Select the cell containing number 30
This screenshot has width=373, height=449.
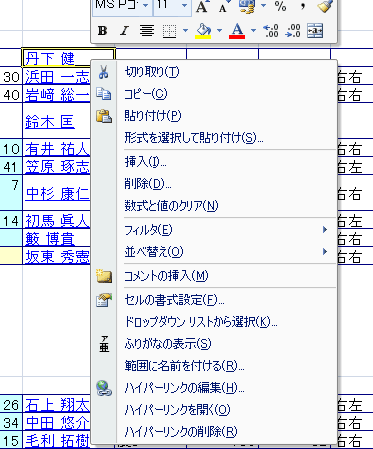tap(11, 77)
